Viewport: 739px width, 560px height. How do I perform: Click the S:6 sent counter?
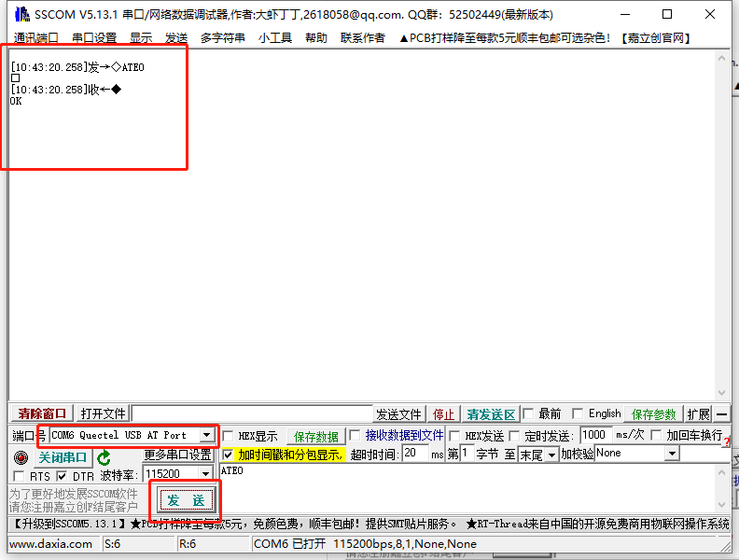click(x=112, y=544)
